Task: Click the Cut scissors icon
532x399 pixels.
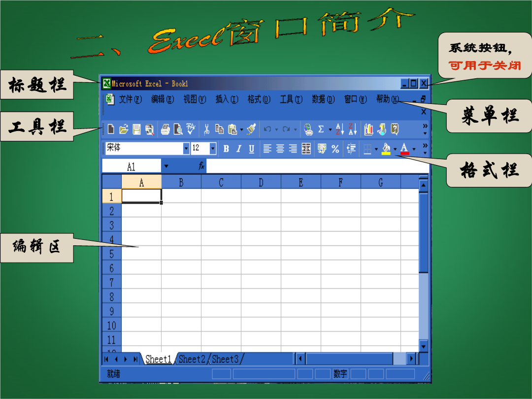Action: (x=206, y=129)
